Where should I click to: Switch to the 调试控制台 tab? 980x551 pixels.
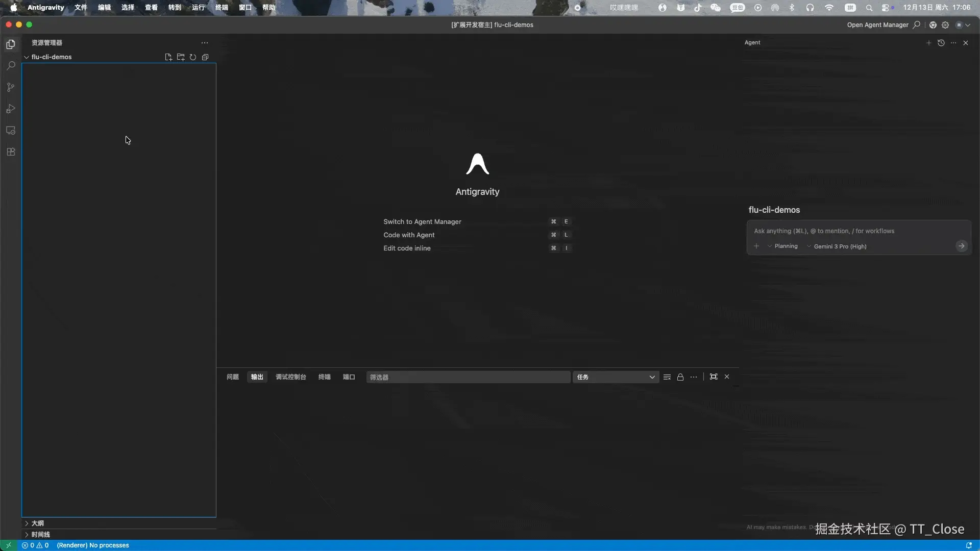pos(291,377)
